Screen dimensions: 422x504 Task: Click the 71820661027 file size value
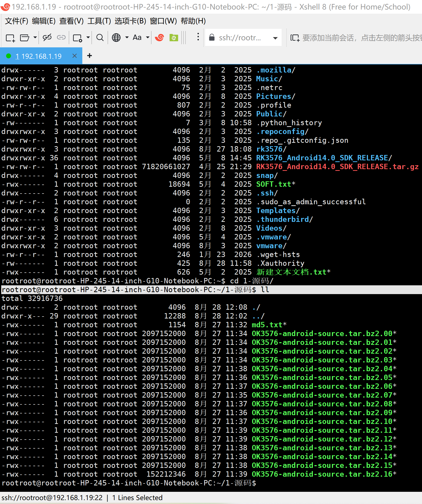click(x=166, y=167)
